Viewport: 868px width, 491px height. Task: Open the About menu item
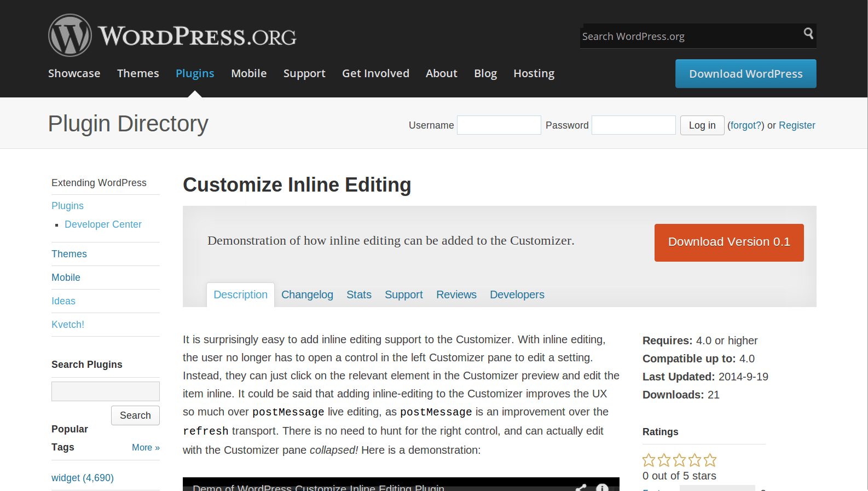442,73
